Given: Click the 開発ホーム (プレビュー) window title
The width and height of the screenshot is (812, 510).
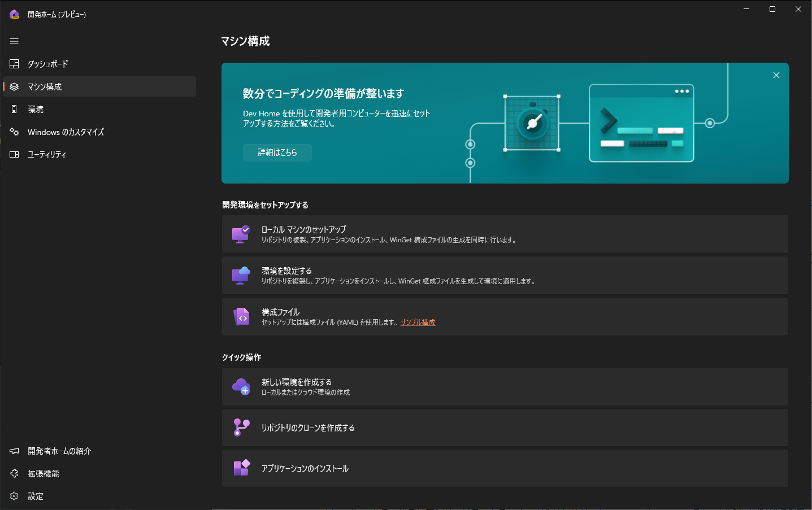Looking at the screenshot, I should 57,15.
